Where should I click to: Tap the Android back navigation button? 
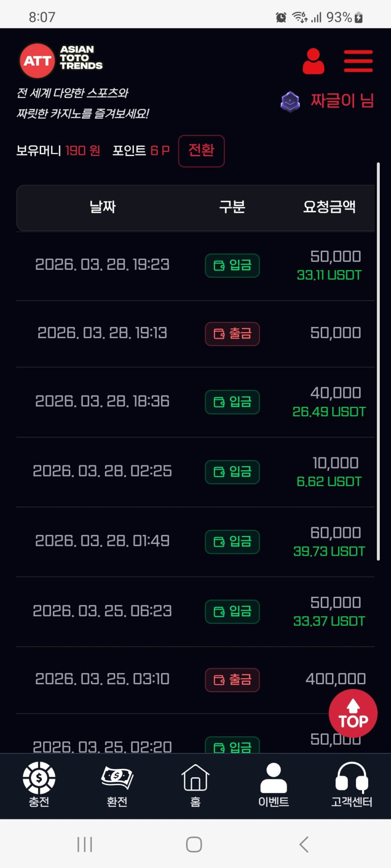click(304, 844)
